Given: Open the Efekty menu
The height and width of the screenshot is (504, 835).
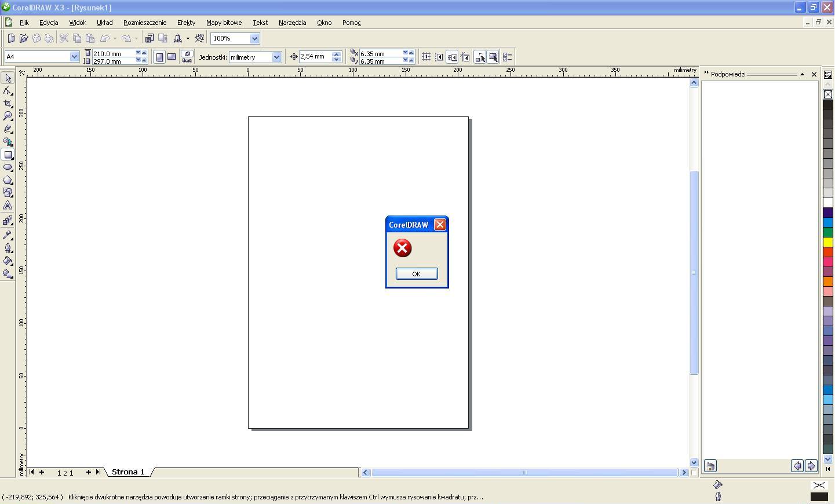Looking at the screenshot, I should click(186, 23).
